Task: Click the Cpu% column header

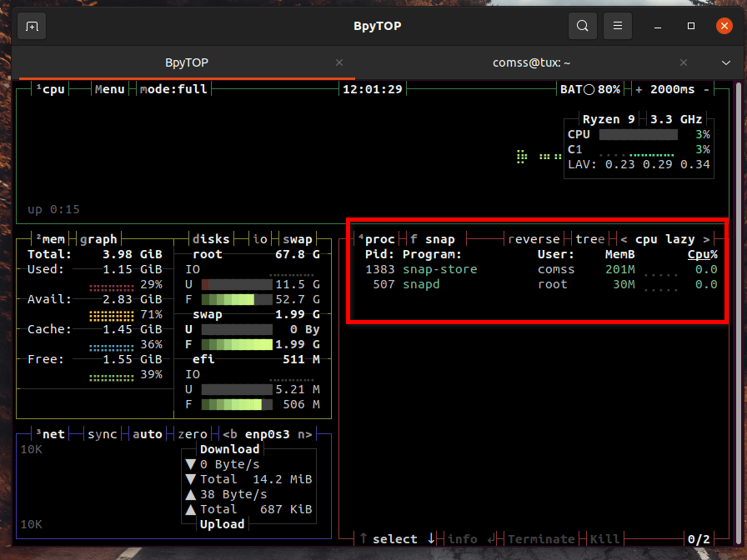Action: click(702, 254)
